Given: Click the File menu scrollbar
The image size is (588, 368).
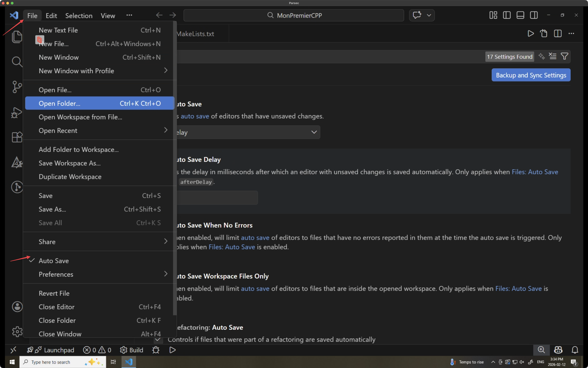Looking at the screenshot, I should [x=175, y=168].
